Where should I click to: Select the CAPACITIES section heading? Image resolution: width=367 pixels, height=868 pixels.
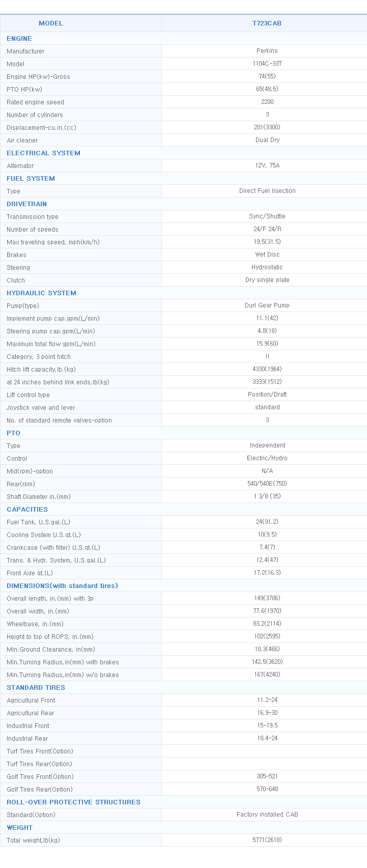[27, 510]
